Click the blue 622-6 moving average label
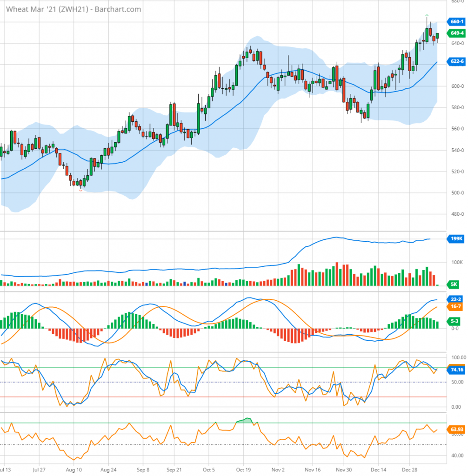468x476 pixels. point(456,61)
